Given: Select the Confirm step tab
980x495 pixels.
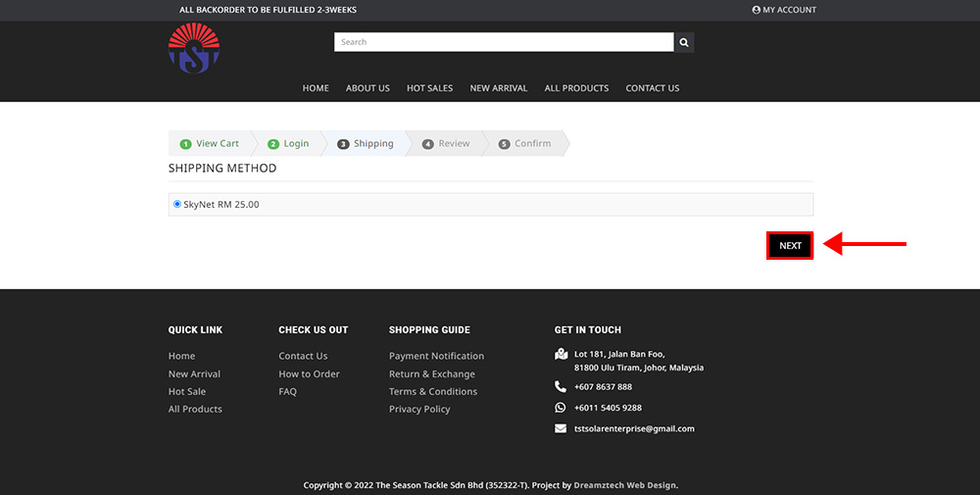Looking at the screenshot, I should coord(525,144).
